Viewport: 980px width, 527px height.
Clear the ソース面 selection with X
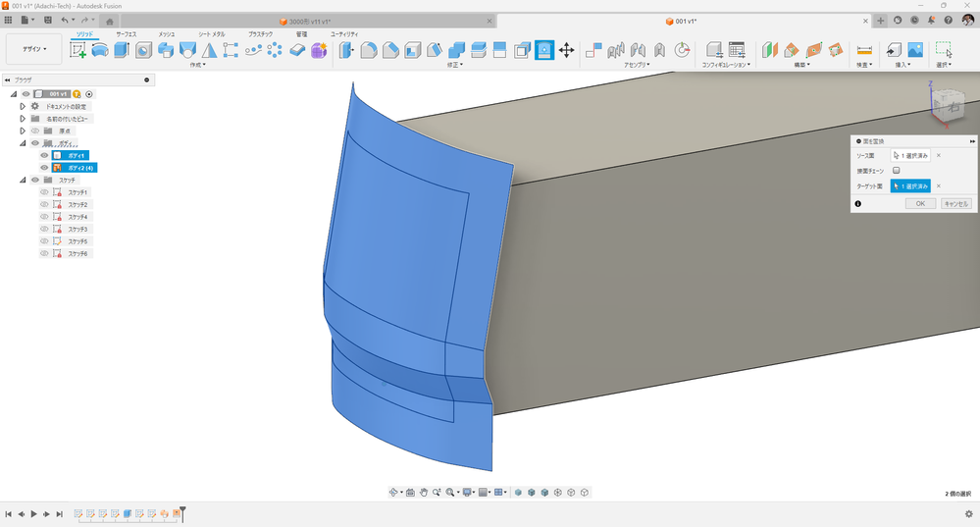pyautogui.click(x=938, y=156)
